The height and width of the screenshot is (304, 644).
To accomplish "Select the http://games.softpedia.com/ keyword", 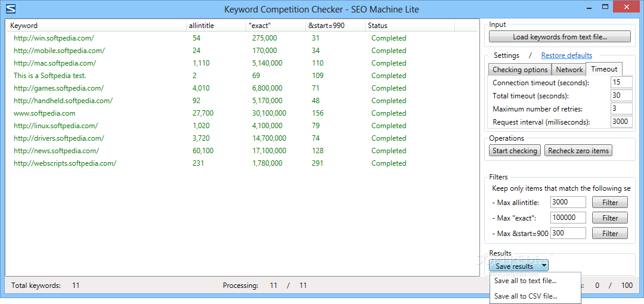I will pyautogui.click(x=58, y=88).
